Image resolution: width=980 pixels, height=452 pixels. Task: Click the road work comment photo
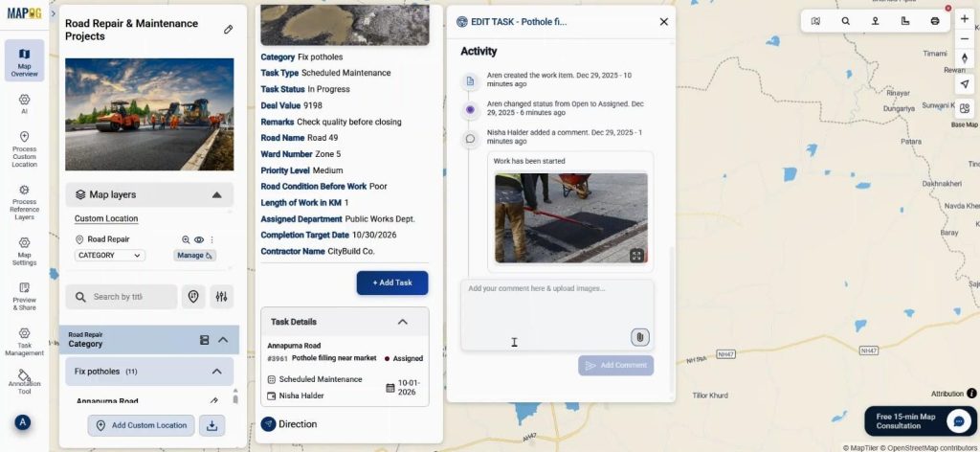coord(571,218)
